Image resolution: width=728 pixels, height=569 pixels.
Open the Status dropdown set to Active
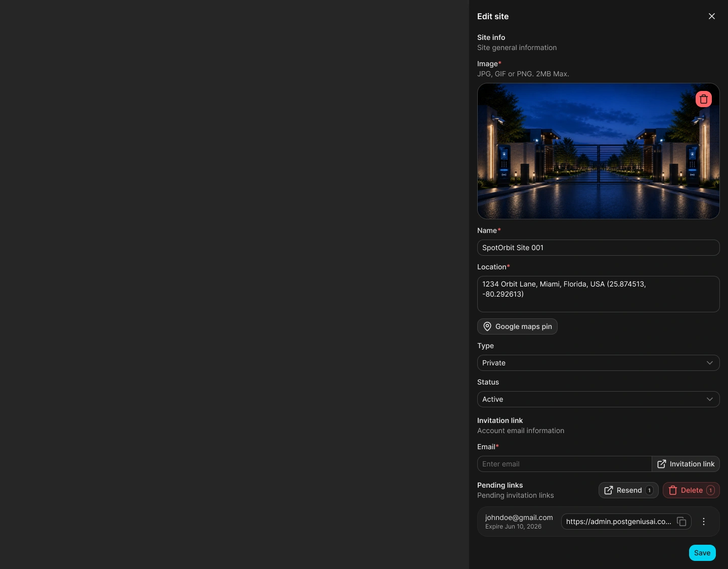click(598, 399)
